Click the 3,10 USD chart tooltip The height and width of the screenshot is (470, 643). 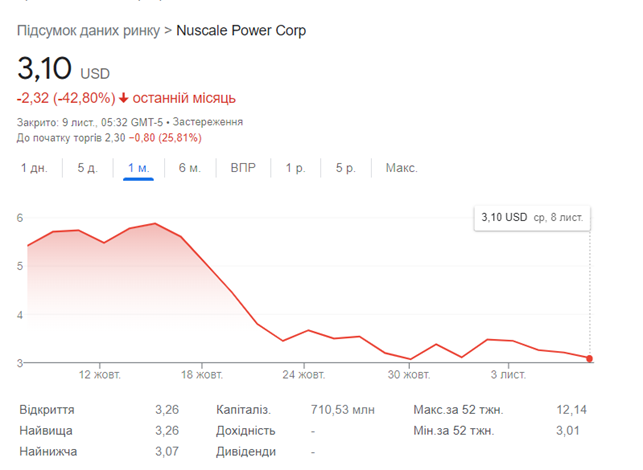tap(532, 218)
